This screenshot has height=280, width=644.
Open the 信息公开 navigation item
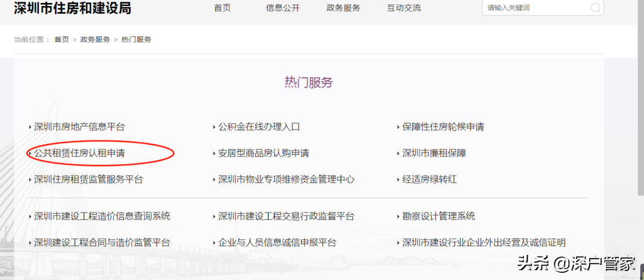(283, 8)
